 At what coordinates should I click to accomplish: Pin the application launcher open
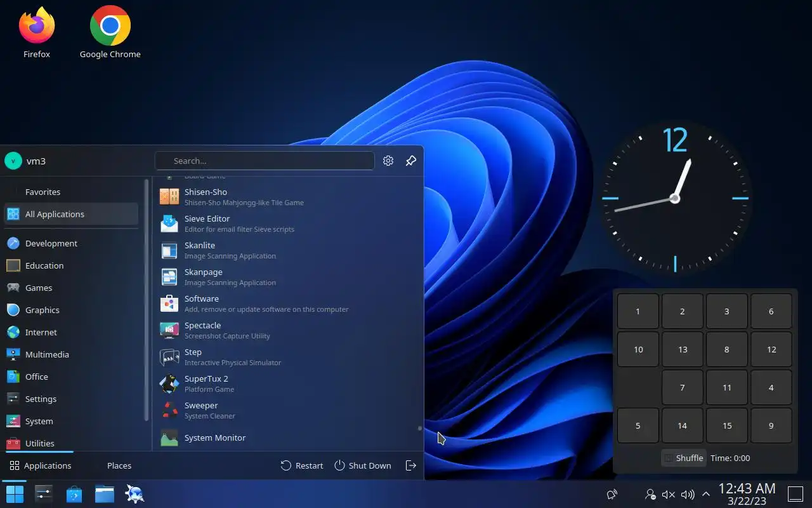pyautogui.click(x=411, y=161)
